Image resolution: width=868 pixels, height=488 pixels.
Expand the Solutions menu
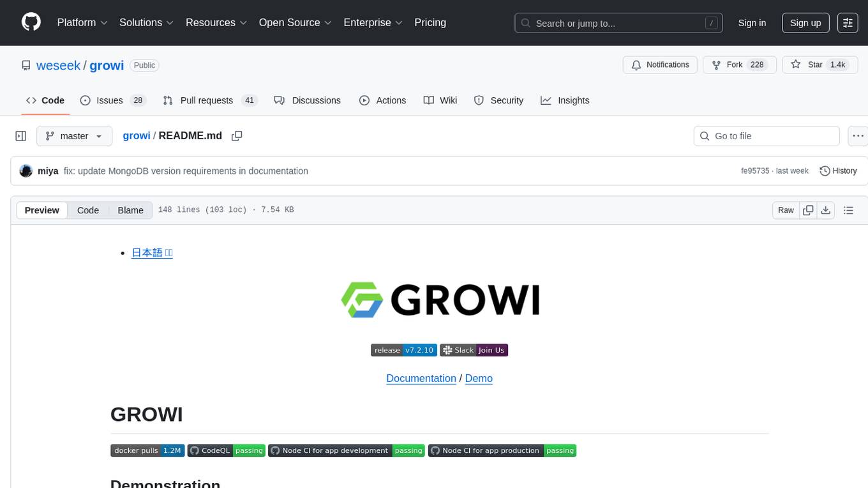(x=147, y=22)
